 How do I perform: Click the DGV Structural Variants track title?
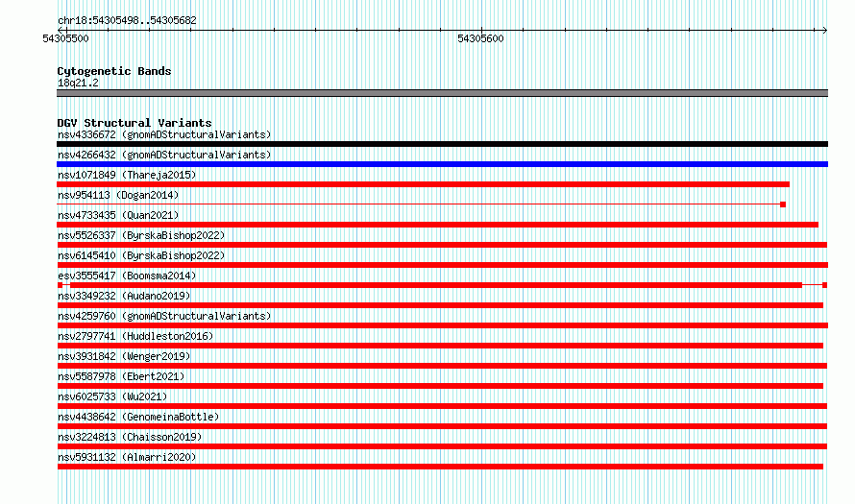click(x=134, y=123)
